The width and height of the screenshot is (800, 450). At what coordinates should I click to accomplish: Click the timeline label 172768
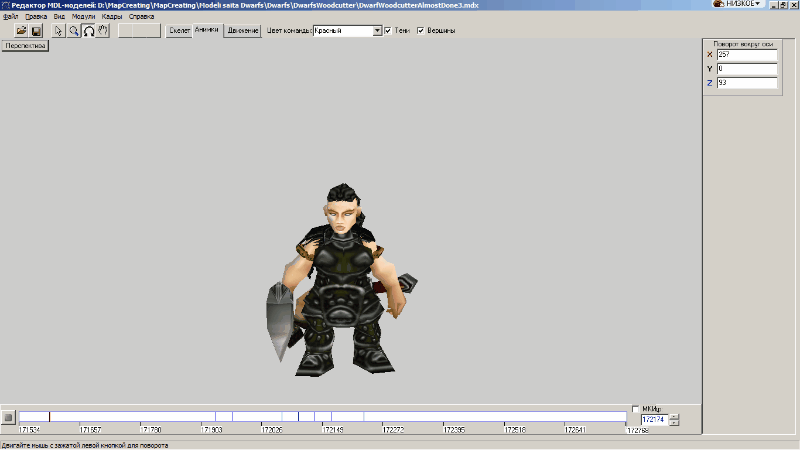(x=638, y=430)
